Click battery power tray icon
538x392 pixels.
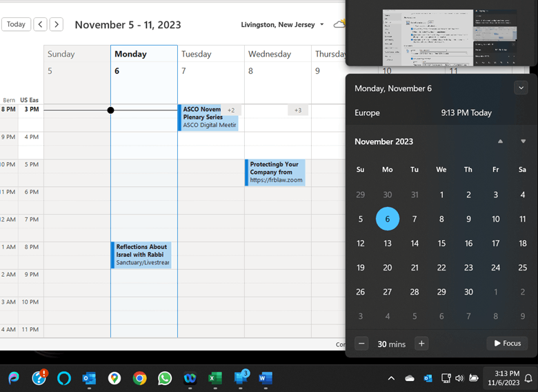coord(473,378)
